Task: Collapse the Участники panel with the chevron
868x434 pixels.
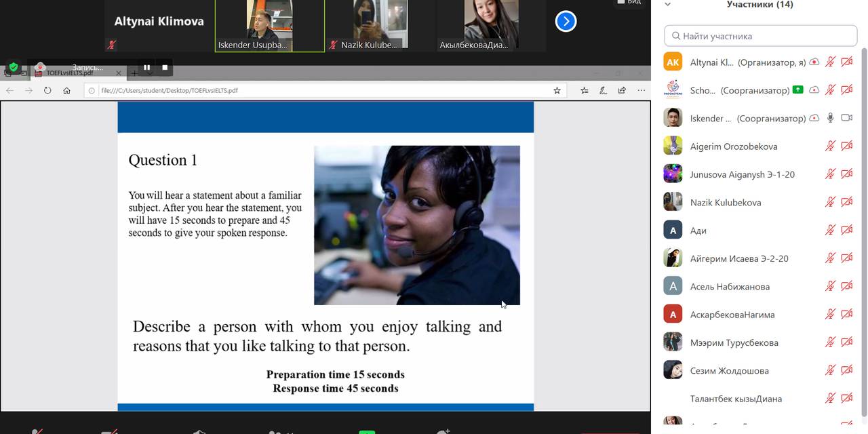Action: (667, 5)
